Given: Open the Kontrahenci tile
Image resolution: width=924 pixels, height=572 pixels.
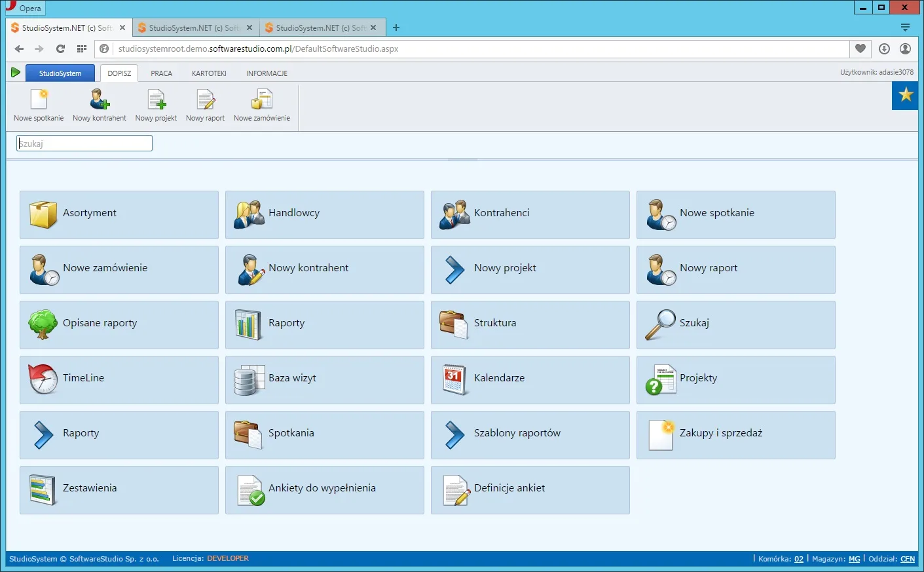Looking at the screenshot, I should click(530, 215).
